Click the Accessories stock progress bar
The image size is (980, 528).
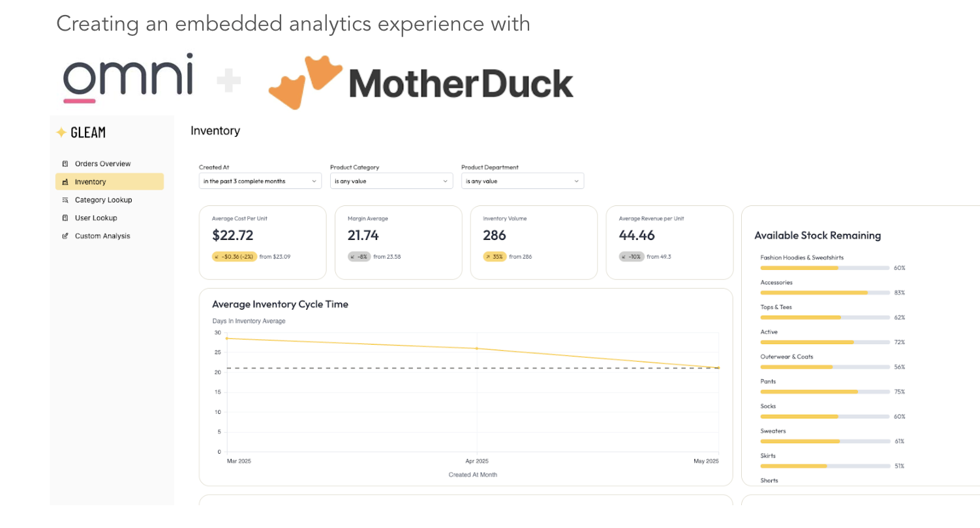coord(825,293)
